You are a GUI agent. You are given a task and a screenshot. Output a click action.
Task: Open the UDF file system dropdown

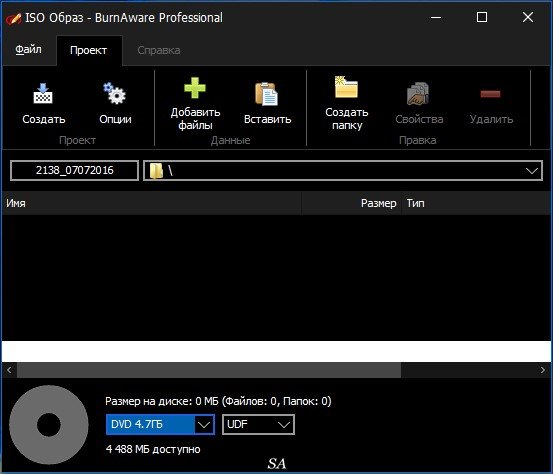coord(259,425)
